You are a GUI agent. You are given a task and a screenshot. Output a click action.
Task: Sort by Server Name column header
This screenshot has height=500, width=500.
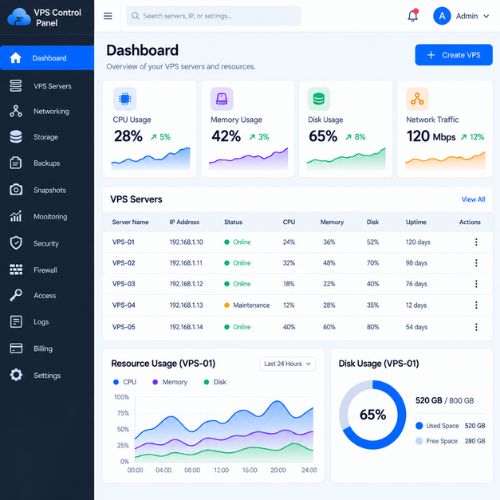[x=130, y=222]
